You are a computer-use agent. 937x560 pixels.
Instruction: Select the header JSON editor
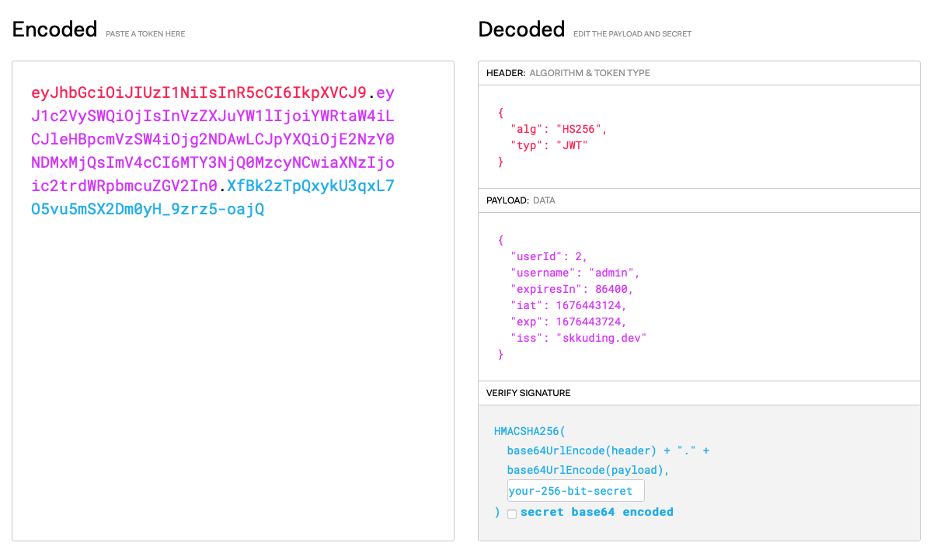(699, 136)
